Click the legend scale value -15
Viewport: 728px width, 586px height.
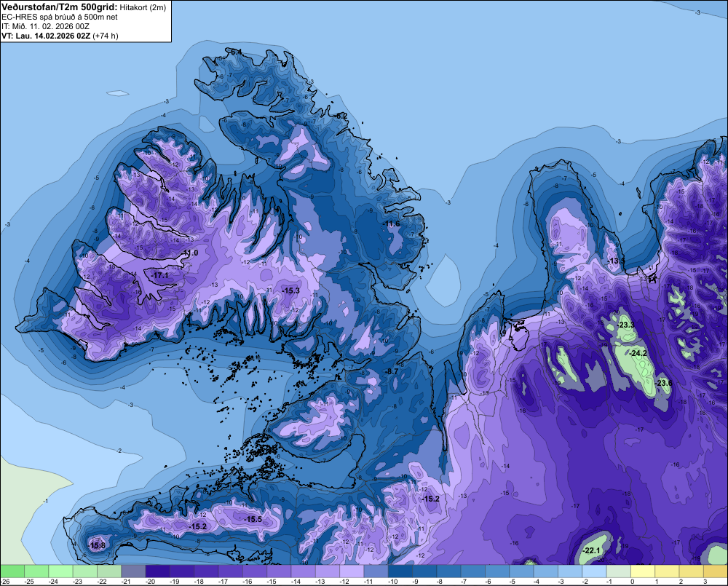click(x=272, y=582)
